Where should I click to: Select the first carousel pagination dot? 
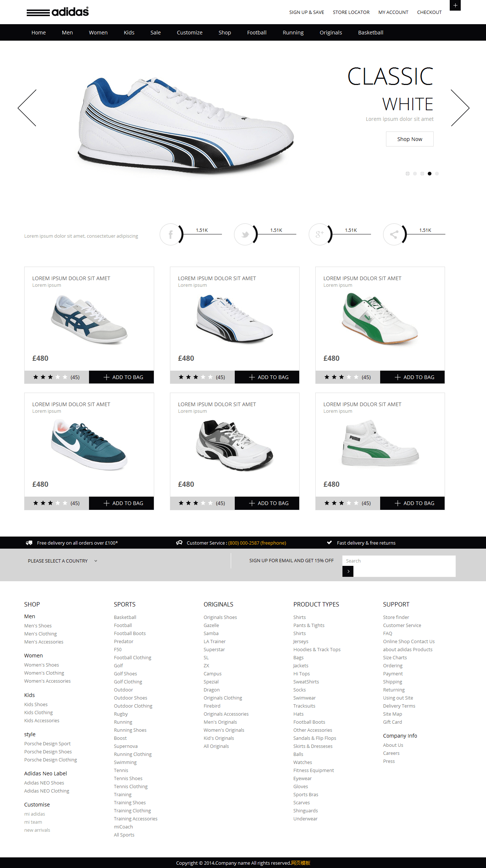click(x=408, y=174)
